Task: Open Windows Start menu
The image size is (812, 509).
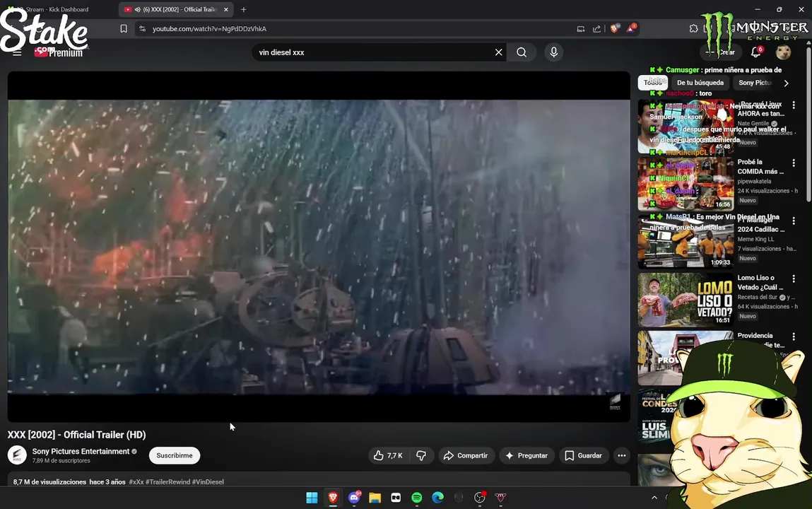Action: 312,498
